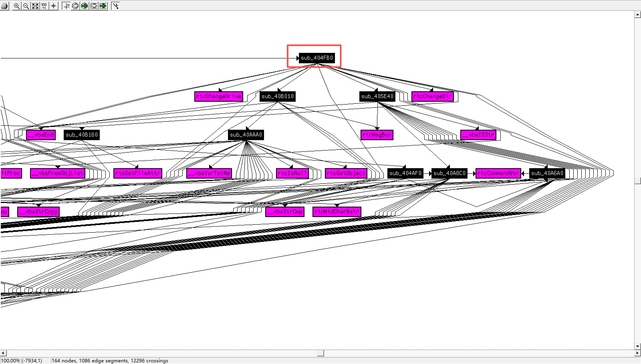Image resolution: width=641 pixels, height=364 pixels.
Task: Click the vertical scrollbar up arrow
Action: point(638,15)
